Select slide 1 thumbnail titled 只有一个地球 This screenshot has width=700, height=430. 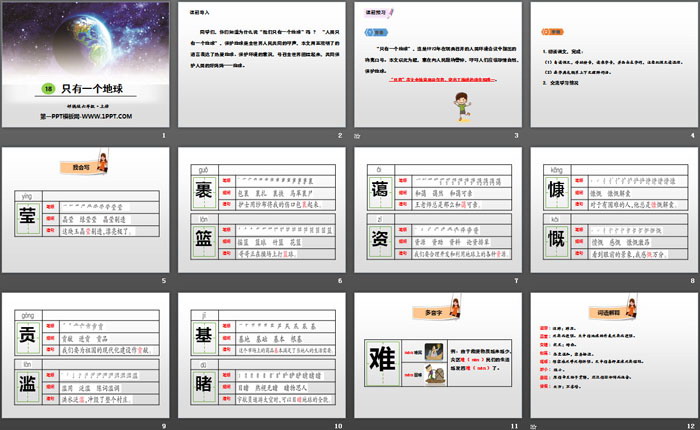tap(86, 64)
